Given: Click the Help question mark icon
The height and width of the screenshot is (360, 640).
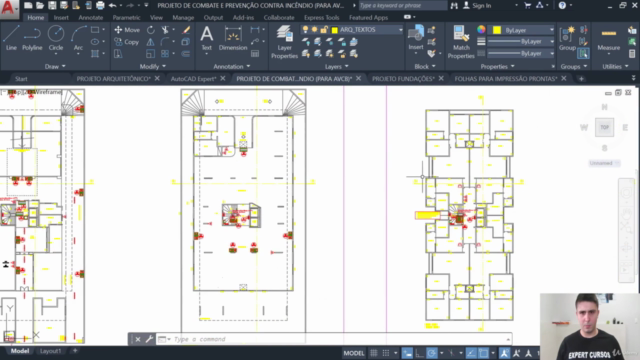Looking at the screenshot, I should coord(562,5).
